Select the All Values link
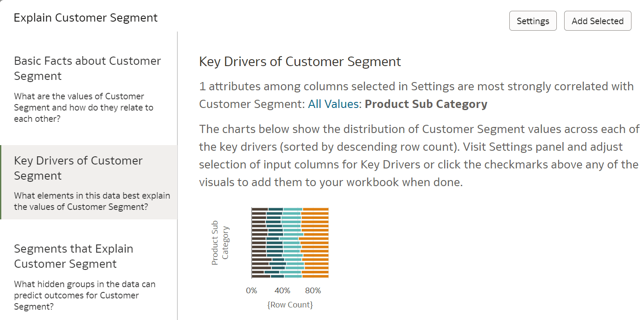Viewport: 644px width, 320px height. coord(333,104)
